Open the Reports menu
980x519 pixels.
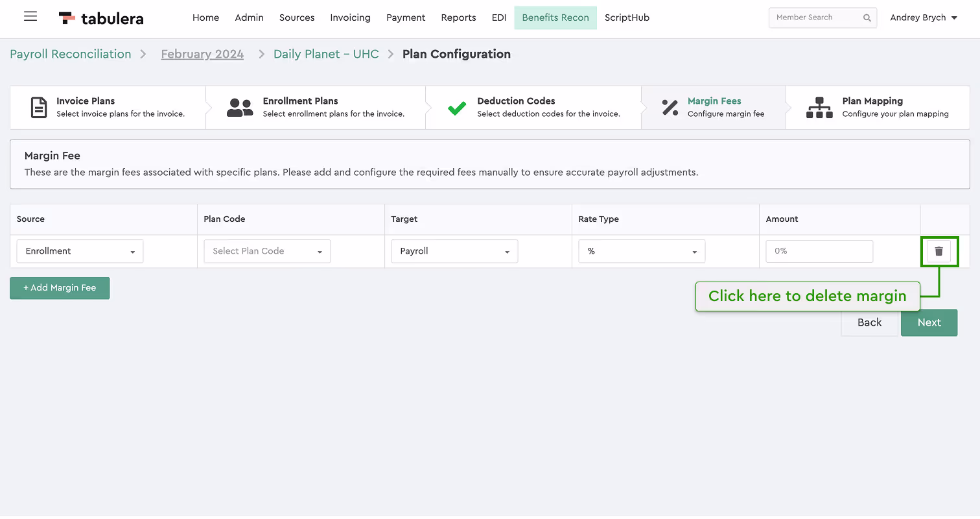pyautogui.click(x=458, y=18)
